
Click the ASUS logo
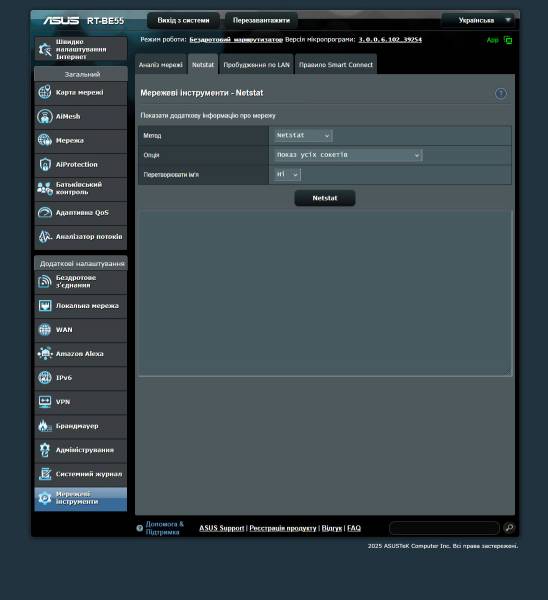(x=61, y=20)
